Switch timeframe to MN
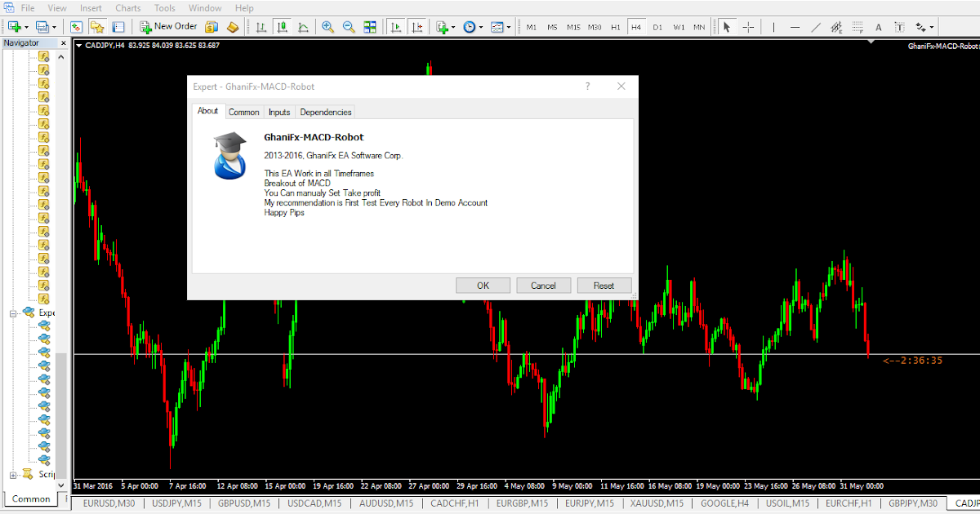 pyautogui.click(x=699, y=27)
